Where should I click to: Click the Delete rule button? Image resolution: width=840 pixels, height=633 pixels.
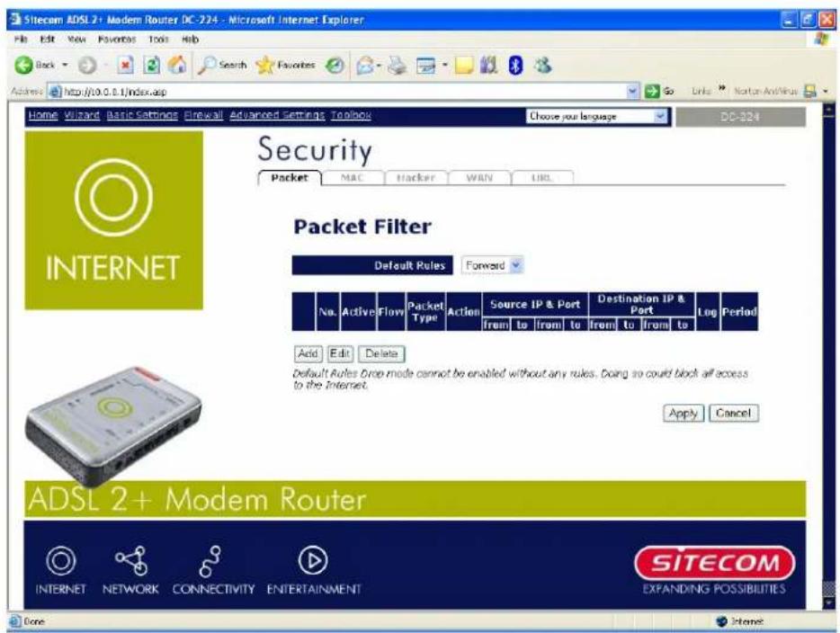coord(381,353)
